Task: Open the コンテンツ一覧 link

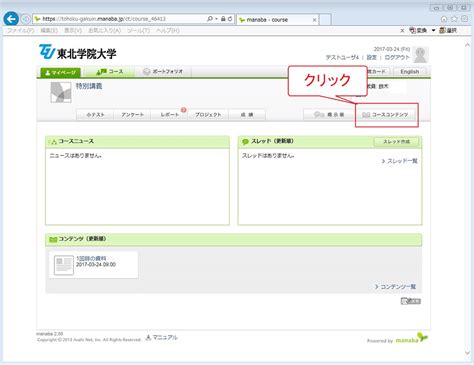Action: [x=395, y=287]
